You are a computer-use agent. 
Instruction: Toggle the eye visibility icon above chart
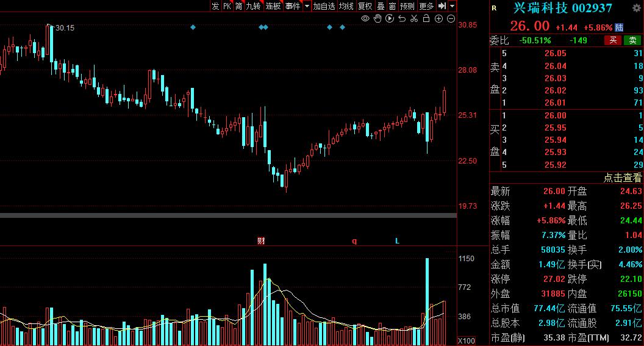[x=365, y=18]
